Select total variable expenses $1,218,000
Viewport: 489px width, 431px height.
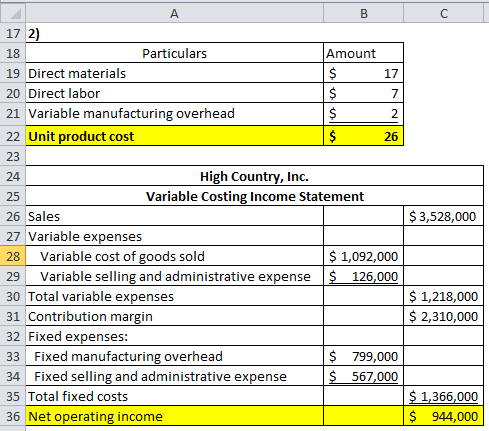443,296
